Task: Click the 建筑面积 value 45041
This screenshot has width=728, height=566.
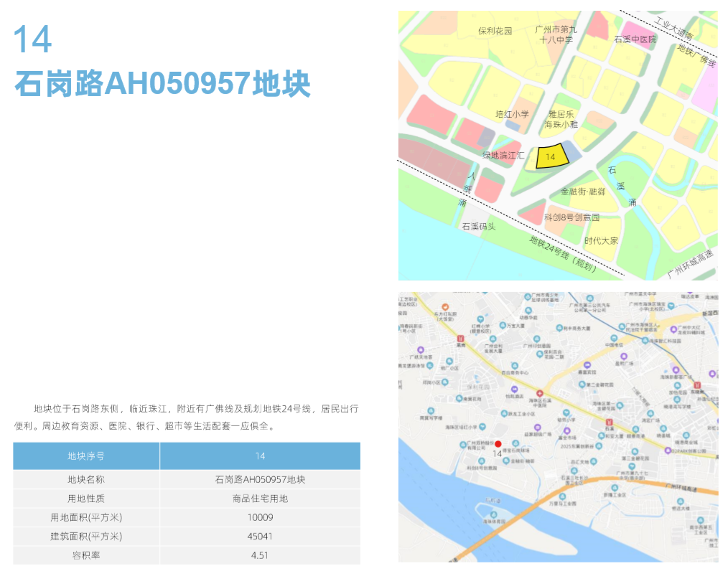Action: point(260,537)
